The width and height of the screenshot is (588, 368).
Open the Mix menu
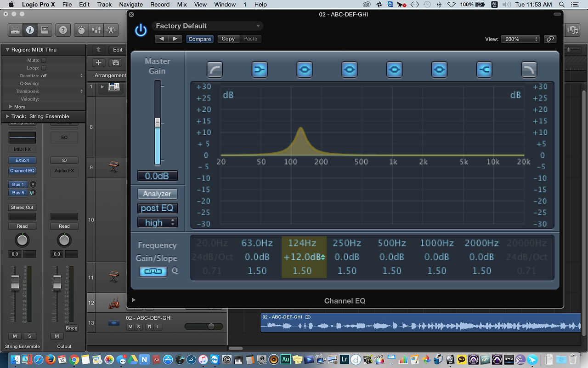point(182,4)
